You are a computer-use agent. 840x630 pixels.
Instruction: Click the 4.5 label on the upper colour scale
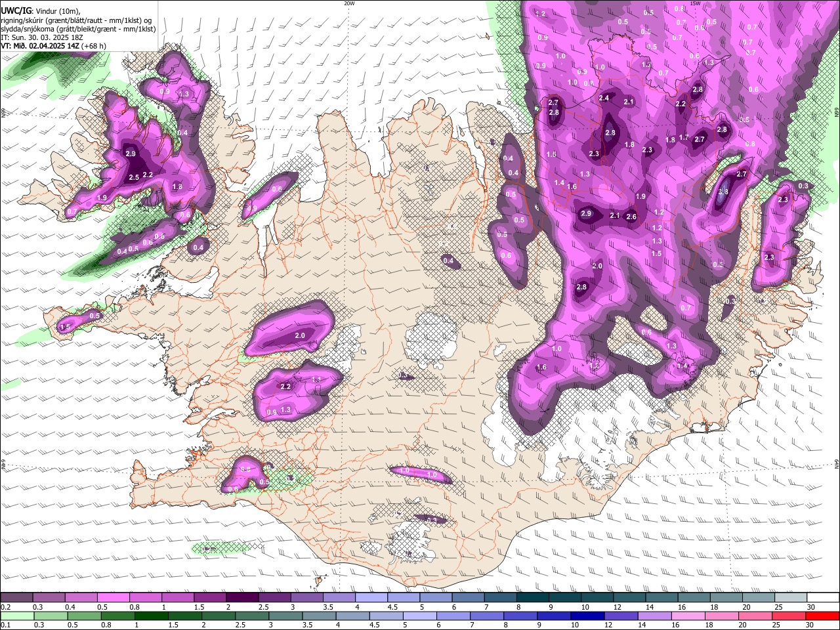click(x=392, y=607)
